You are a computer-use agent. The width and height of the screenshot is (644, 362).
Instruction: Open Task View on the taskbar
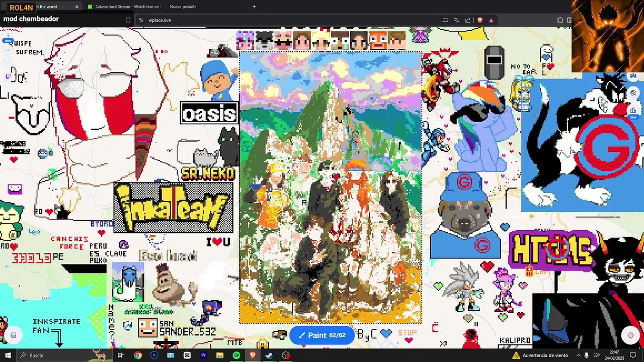121,355
